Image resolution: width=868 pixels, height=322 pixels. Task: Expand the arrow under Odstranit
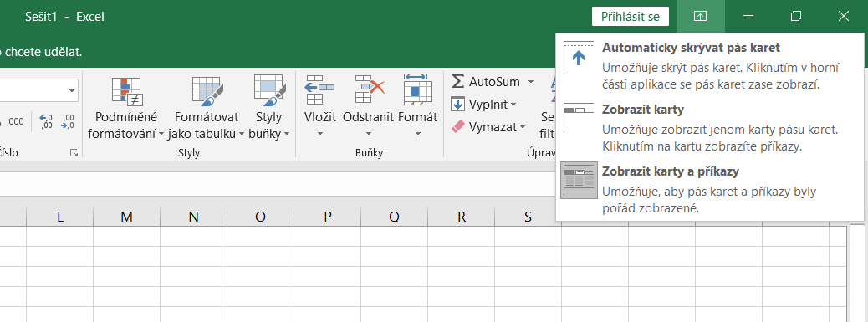coord(369,133)
